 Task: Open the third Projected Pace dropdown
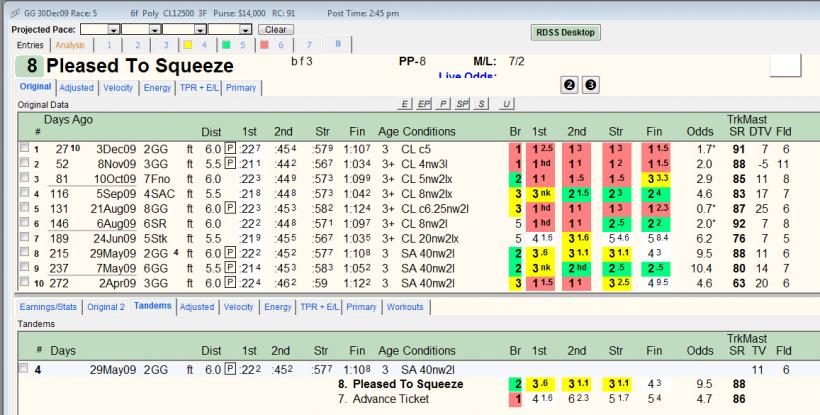(200, 30)
